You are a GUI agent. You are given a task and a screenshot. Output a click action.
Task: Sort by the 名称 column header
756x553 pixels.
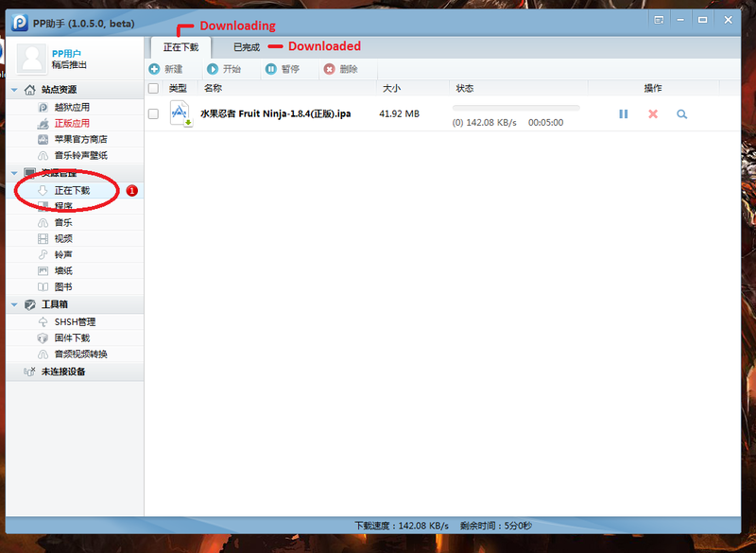(214, 88)
